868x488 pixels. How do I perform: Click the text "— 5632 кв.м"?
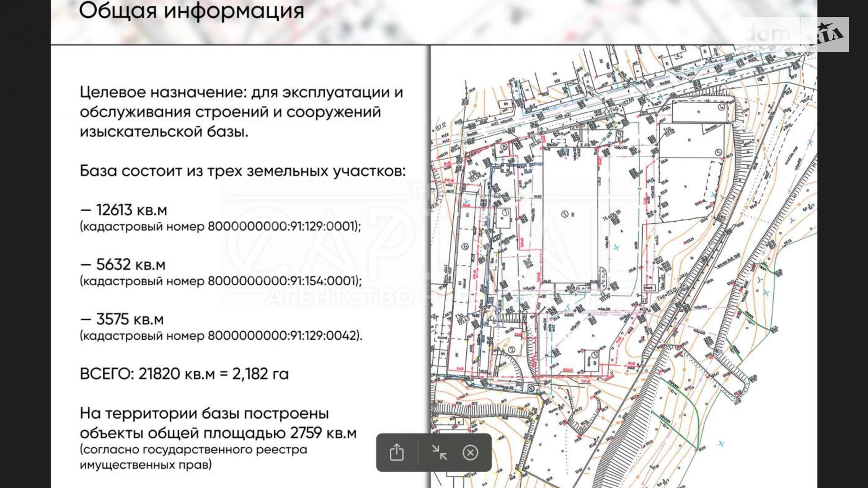coord(122,265)
